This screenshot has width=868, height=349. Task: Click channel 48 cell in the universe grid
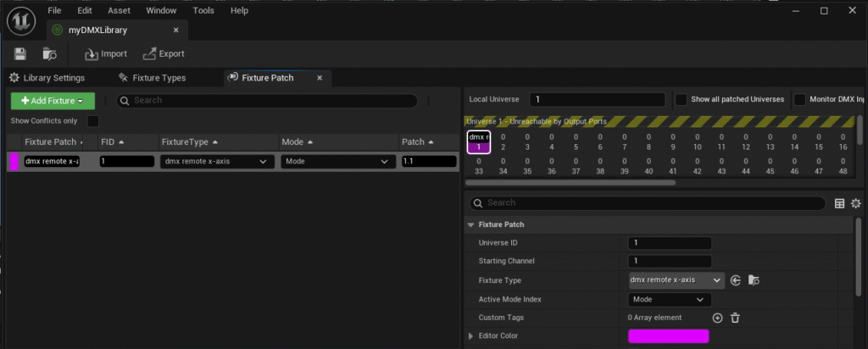click(843, 166)
